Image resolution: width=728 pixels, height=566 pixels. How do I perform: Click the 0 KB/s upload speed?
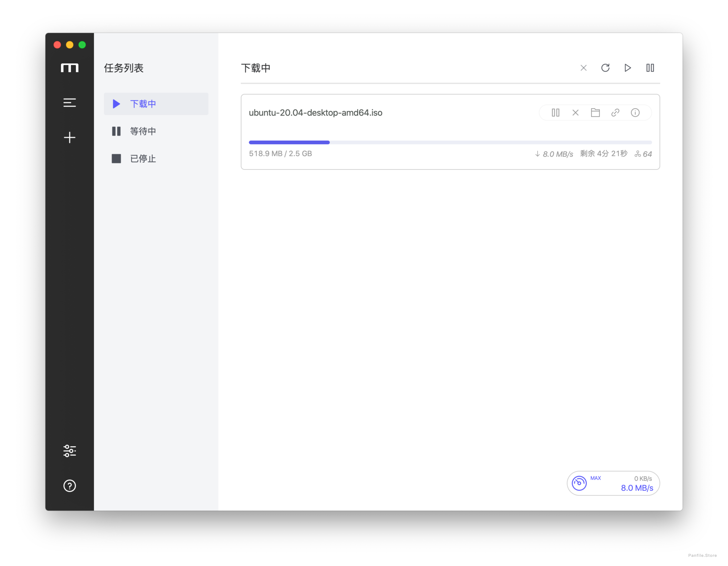(643, 478)
